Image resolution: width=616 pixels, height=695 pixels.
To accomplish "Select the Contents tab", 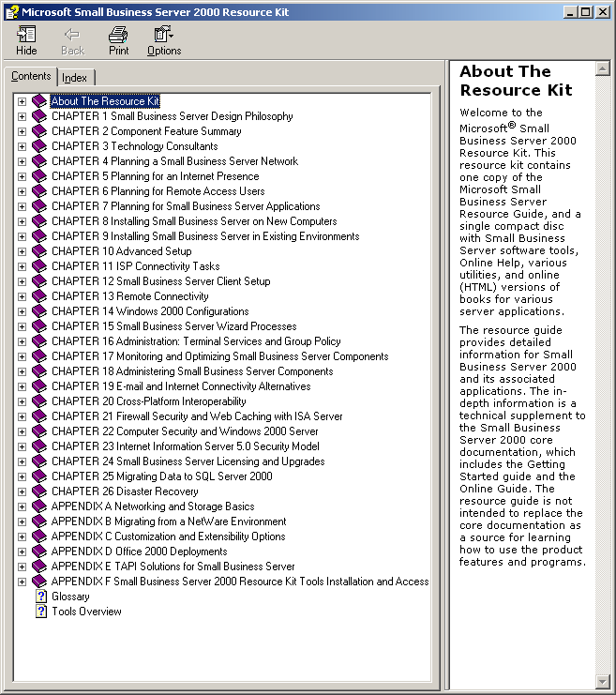I will point(31,76).
